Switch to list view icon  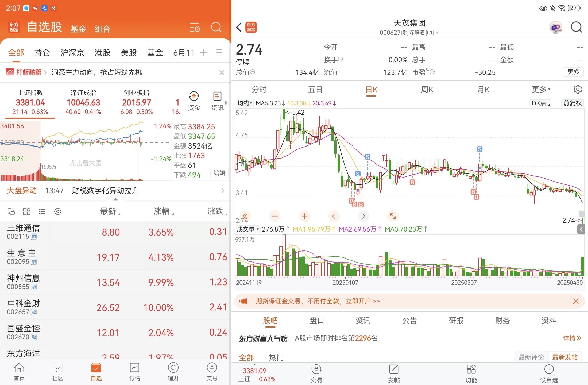42,211
